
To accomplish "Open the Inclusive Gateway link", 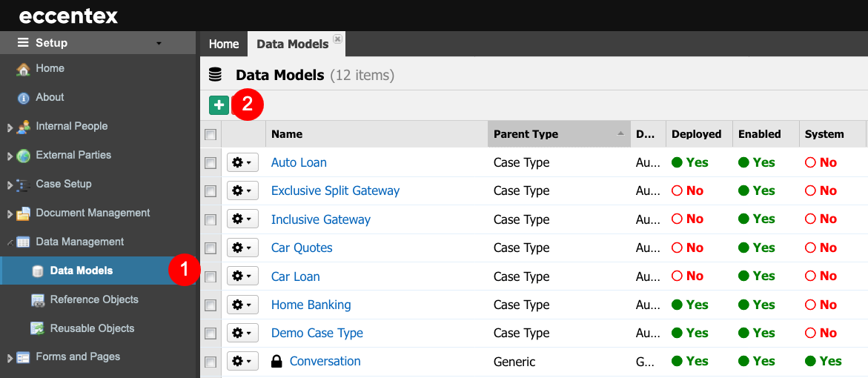I will [320, 219].
